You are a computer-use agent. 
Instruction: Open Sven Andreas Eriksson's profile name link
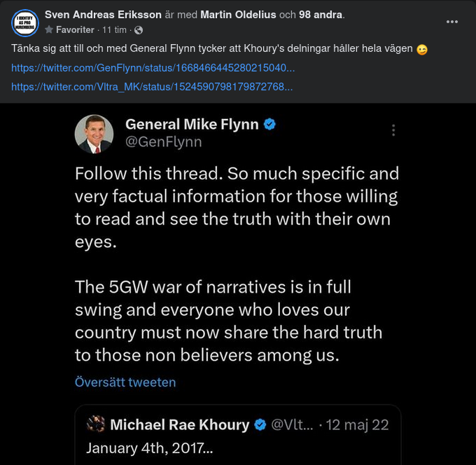(x=98, y=15)
